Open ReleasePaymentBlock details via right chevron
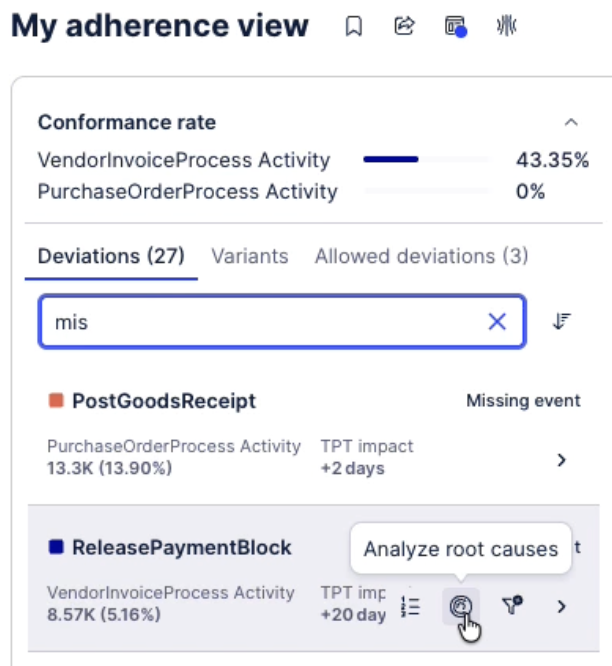 click(562, 606)
